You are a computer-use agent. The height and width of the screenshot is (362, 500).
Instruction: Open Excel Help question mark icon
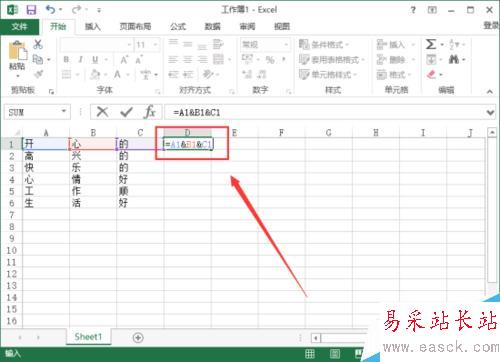point(413,10)
